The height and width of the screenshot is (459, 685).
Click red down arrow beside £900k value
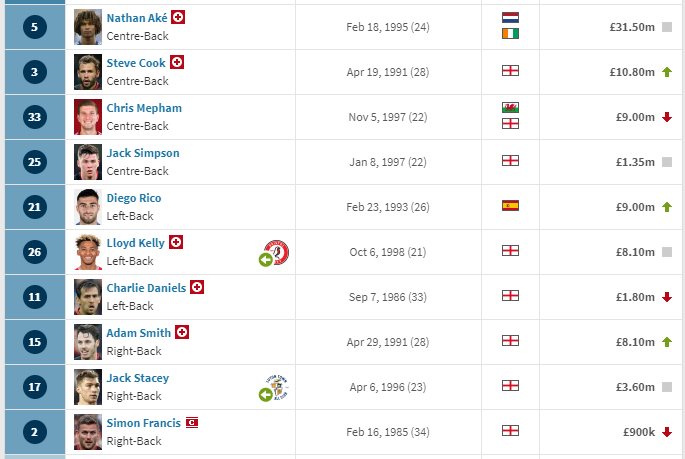tap(667, 432)
